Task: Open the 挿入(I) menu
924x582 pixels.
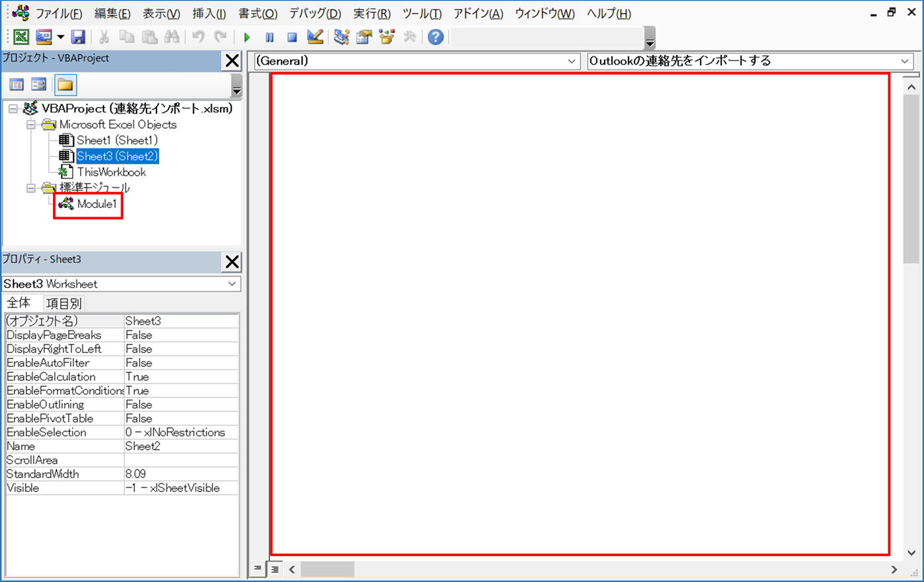Action: (x=209, y=13)
